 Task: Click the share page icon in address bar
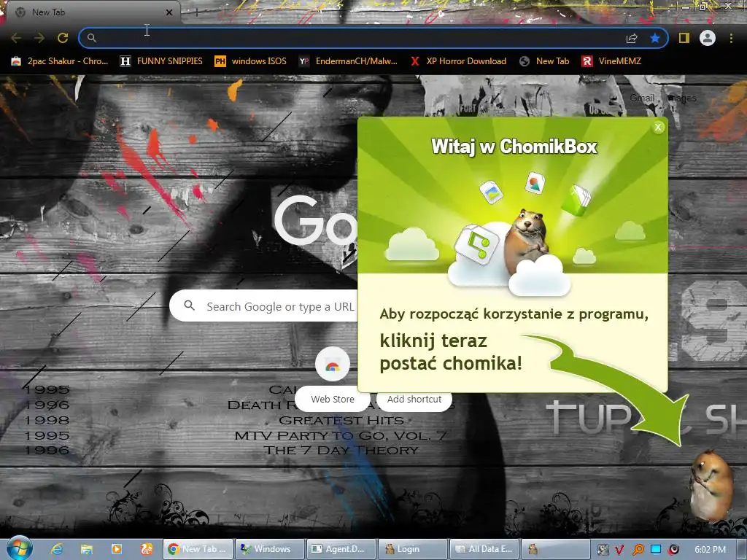[632, 38]
